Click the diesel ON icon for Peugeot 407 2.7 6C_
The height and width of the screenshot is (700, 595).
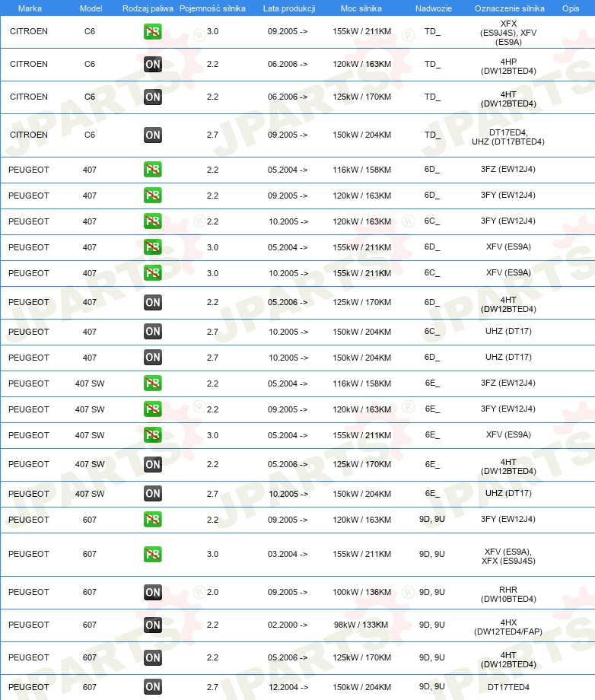coord(153,332)
